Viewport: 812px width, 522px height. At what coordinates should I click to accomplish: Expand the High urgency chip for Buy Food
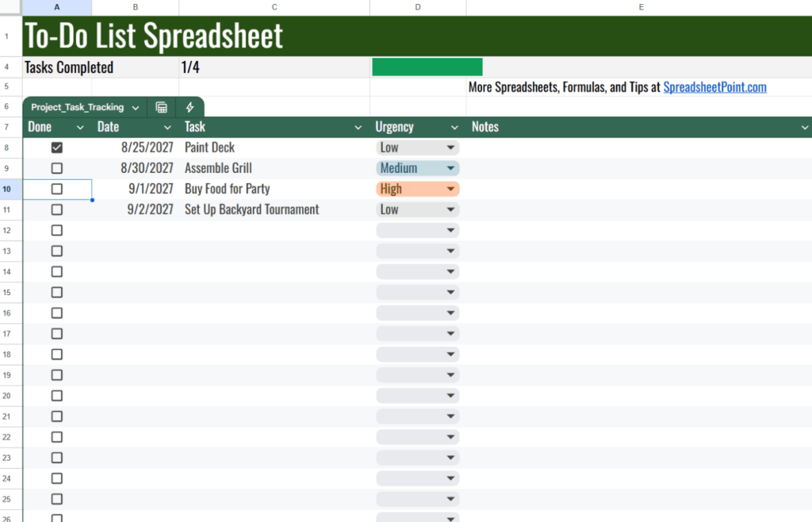coord(450,189)
